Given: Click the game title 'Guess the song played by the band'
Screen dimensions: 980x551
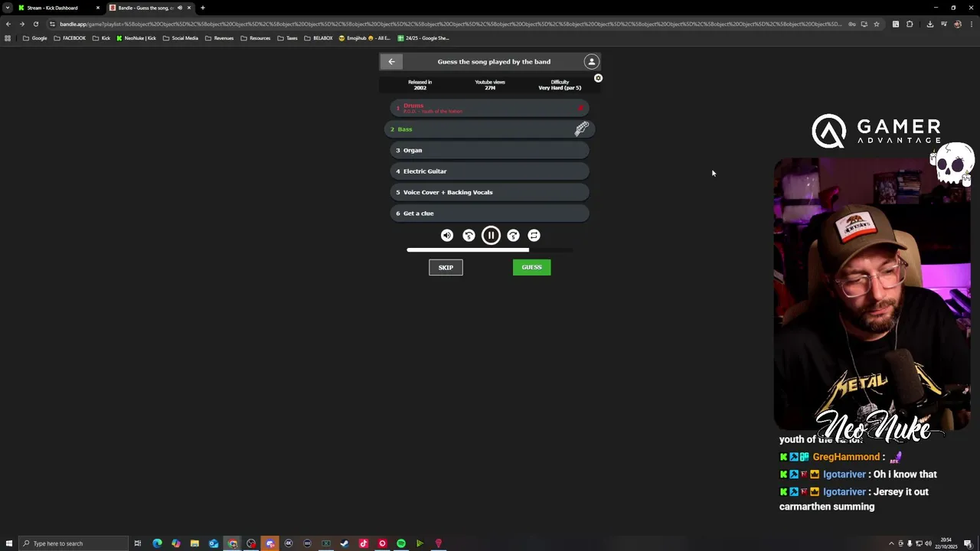Looking at the screenshot, I should click(494, 61).
